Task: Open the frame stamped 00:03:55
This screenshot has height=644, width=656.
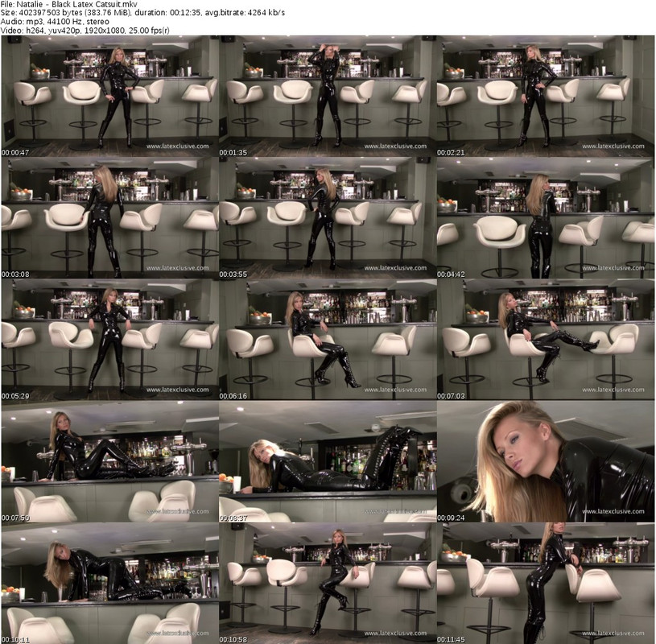Action: (x=328, y=218)
